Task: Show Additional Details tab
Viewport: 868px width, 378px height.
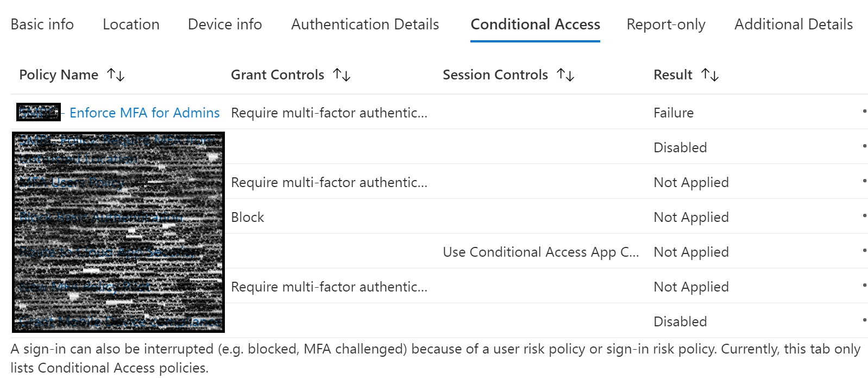Action: coord(794,24)
